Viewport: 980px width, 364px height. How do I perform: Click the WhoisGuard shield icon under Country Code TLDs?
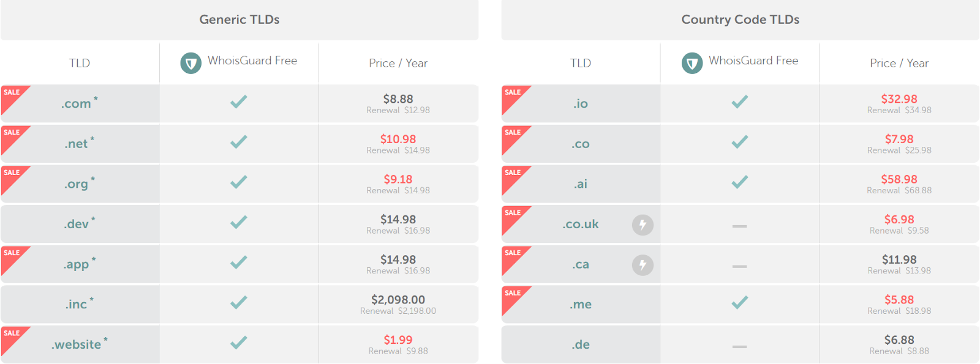coord(692,63)
